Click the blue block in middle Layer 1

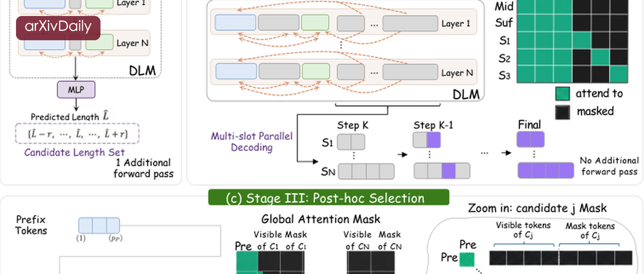tap(235, 23)
